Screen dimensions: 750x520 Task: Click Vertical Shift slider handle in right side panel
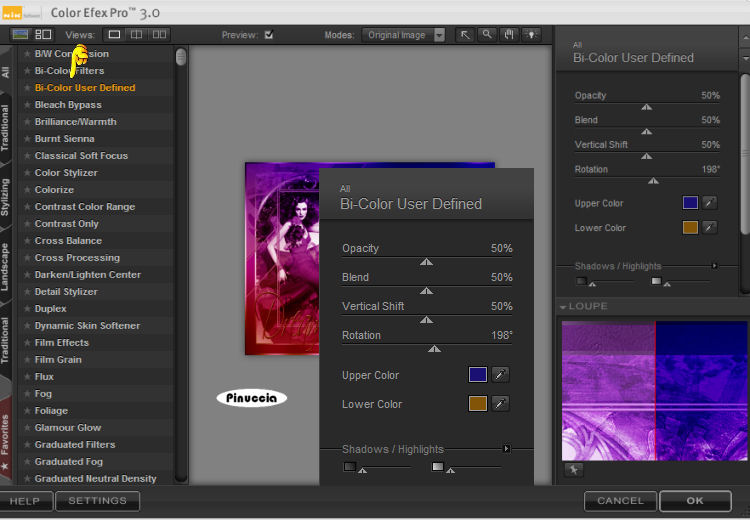coord(647,156)
